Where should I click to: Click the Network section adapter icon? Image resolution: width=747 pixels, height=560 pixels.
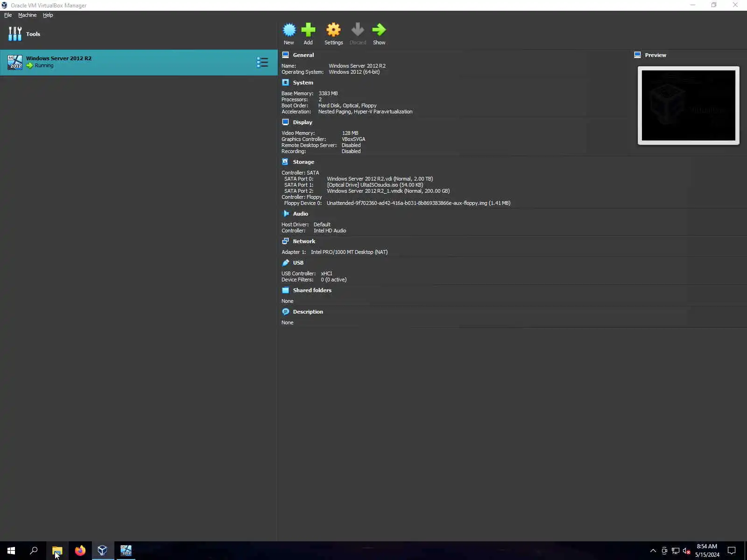tap(285, 241)
